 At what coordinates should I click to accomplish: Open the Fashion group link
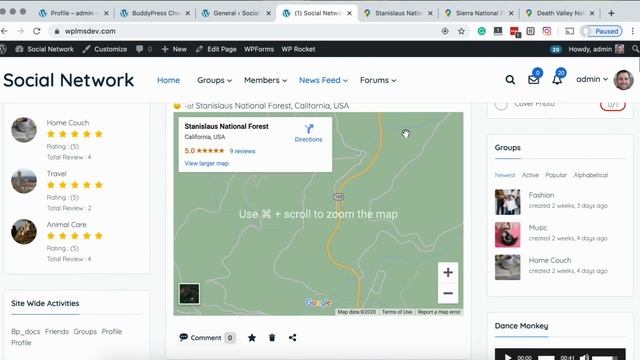541,195
